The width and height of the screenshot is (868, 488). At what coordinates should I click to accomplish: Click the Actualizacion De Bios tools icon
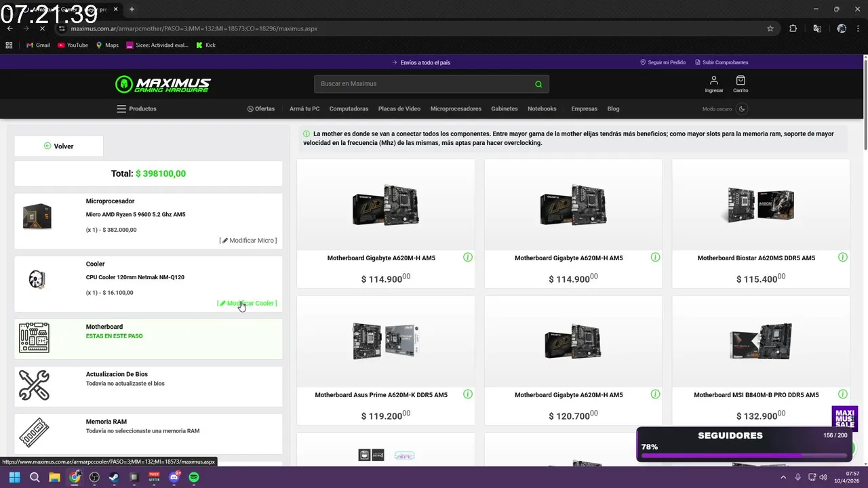point(34,385)
